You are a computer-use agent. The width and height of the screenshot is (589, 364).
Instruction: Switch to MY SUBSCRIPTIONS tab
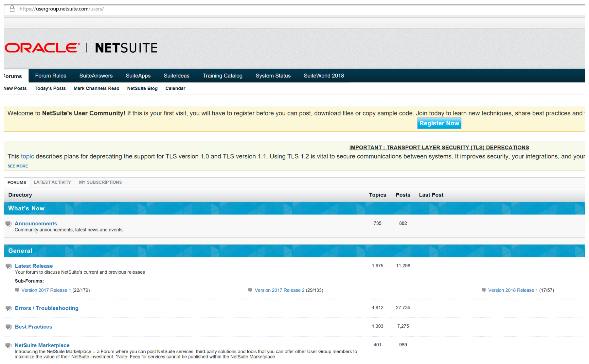[x=100, y=182]
